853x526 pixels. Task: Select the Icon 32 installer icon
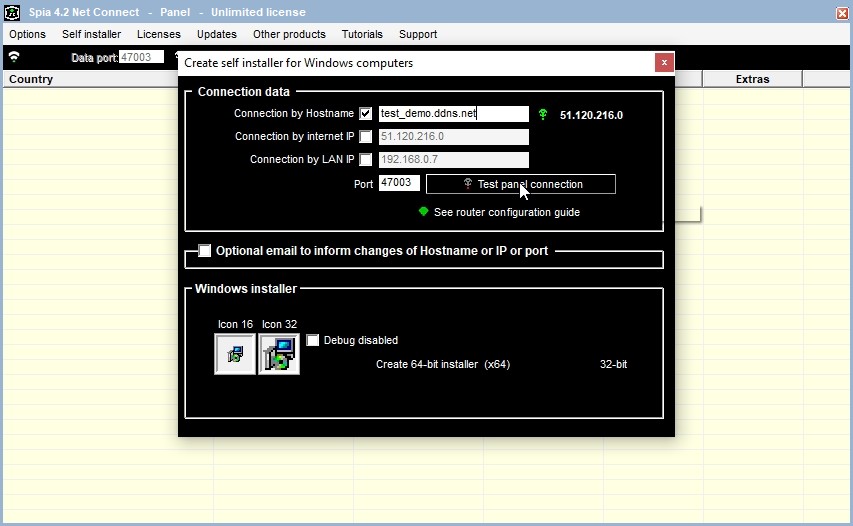coord(279,354)
